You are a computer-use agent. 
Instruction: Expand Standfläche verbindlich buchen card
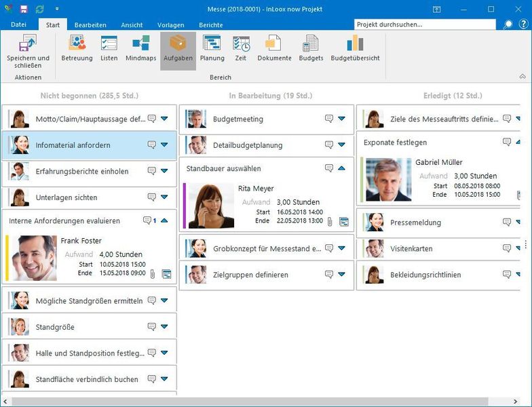[164, 379]
